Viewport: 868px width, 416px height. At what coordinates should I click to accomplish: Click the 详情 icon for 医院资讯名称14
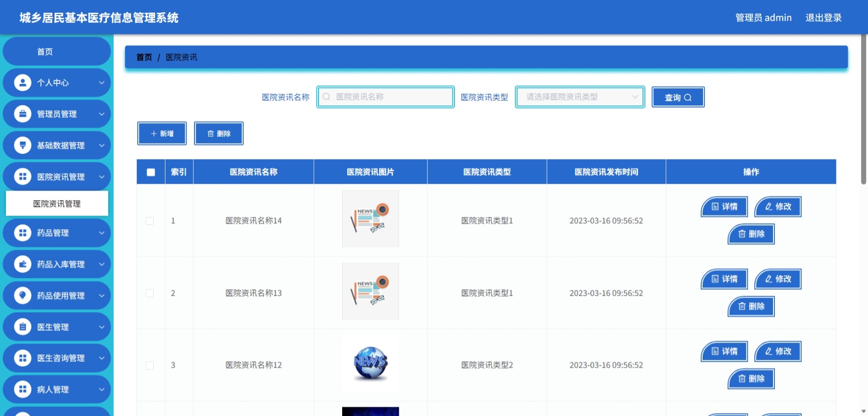click(715, 207)
